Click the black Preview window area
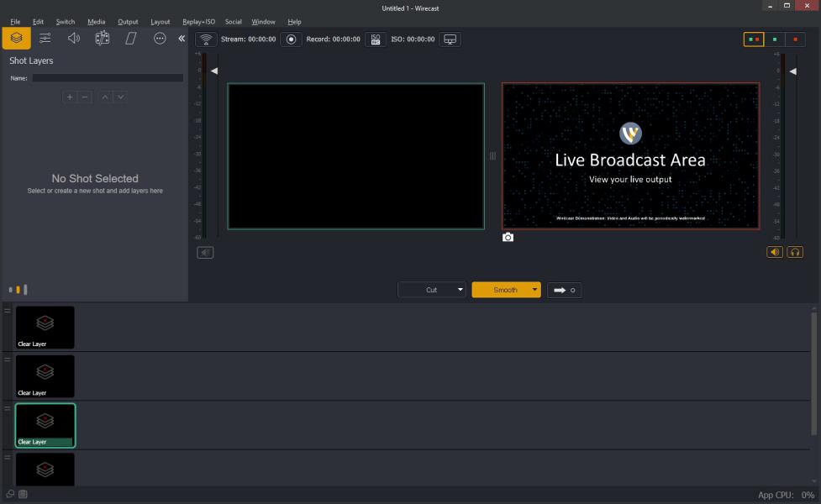Image resolution: width=821 pixels, height=504 pixels. coord(356,156)
